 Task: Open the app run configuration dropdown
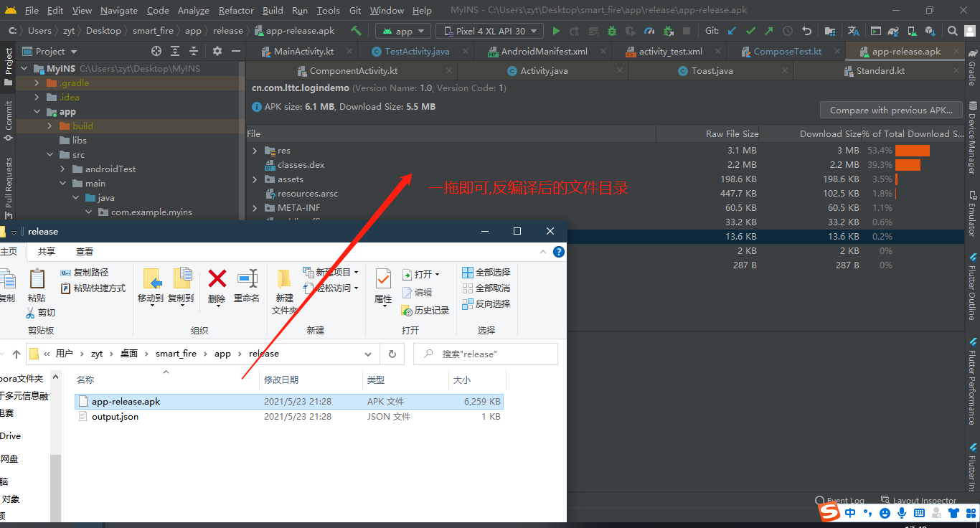(403, 31)
